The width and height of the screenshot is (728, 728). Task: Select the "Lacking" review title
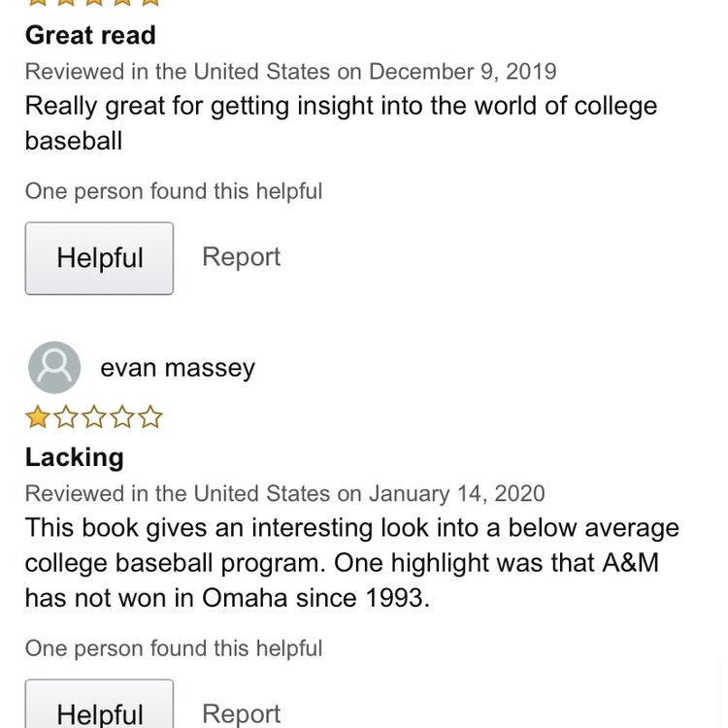(x=75, y=457)
